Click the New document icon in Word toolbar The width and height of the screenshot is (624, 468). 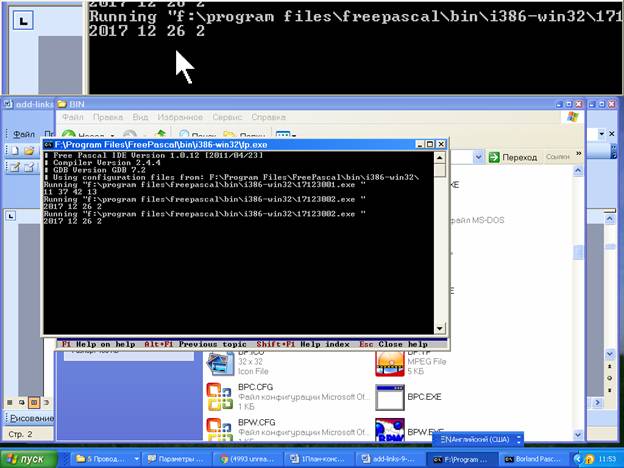(15, 151)
